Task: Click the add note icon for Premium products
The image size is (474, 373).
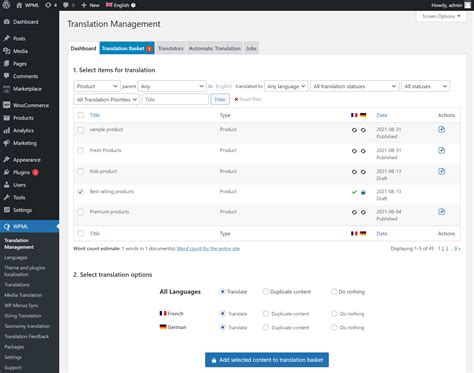Action: click(442, 212)
